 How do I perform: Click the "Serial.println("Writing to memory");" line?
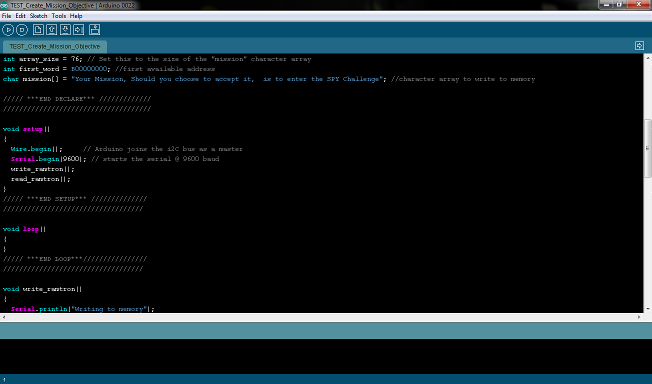(x=83, y=309)
